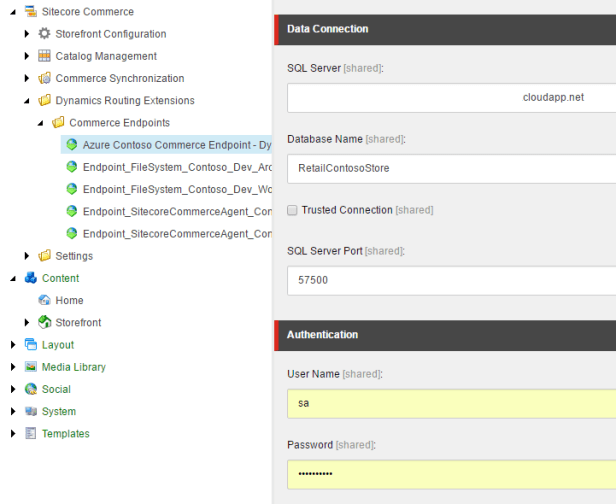Image resolution: width=616 pixels, height=504 pixels.
Task: Collapse the Commerce Endpoints folder
Action: click(x=41, y=123)
